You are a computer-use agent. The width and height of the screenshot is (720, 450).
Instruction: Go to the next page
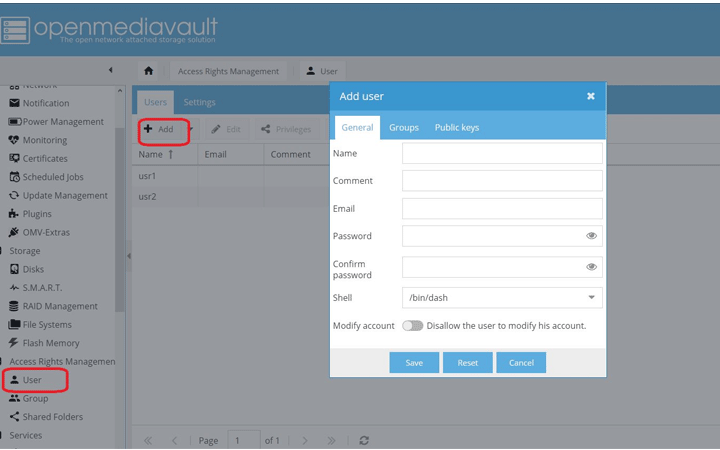pyautogui.click(x=305, y=440)
